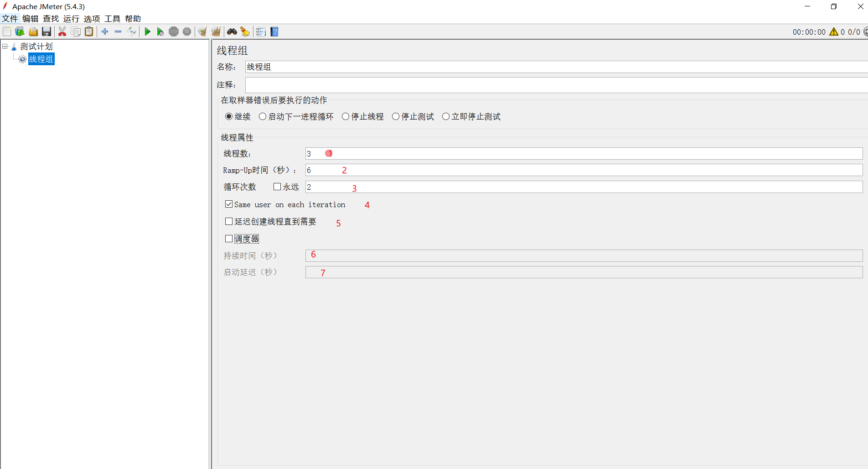Image resolution: width=868 pixels, height=469 pixels.
Task: Select the 停止线程 radio option
Action: click(346, 116)
